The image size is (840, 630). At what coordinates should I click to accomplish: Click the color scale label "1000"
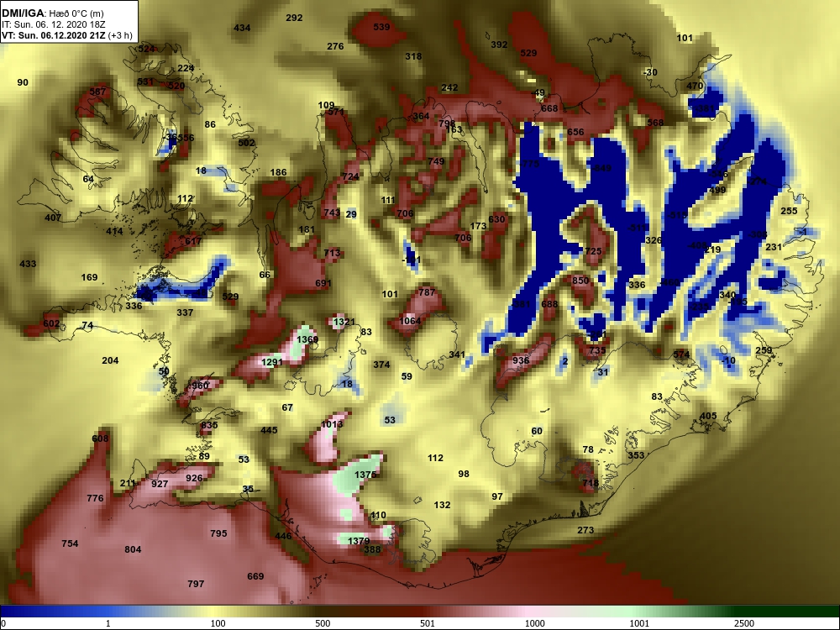[x=534, y=623]
